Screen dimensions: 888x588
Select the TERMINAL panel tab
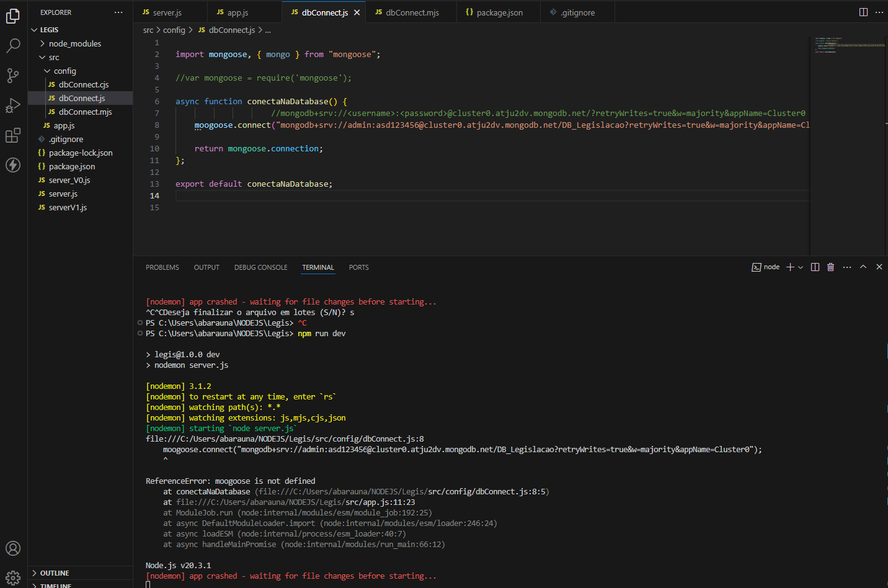point(318,267)
